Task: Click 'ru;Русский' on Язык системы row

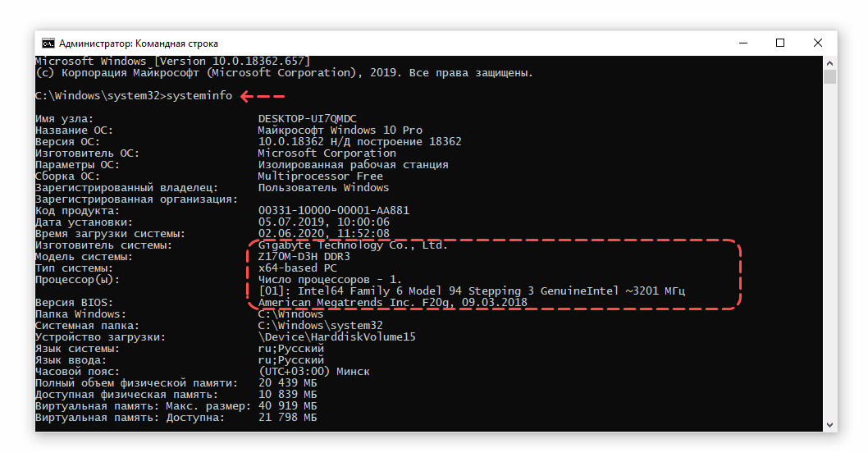Action: click(x=290, y=348)
